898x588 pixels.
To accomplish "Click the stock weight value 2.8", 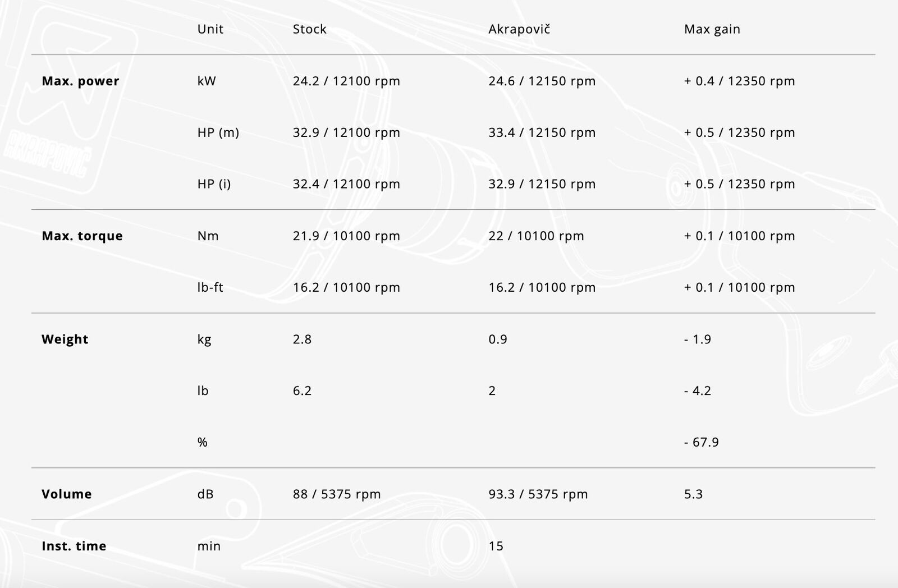I will pyautogui.click(x=302, y=339).
